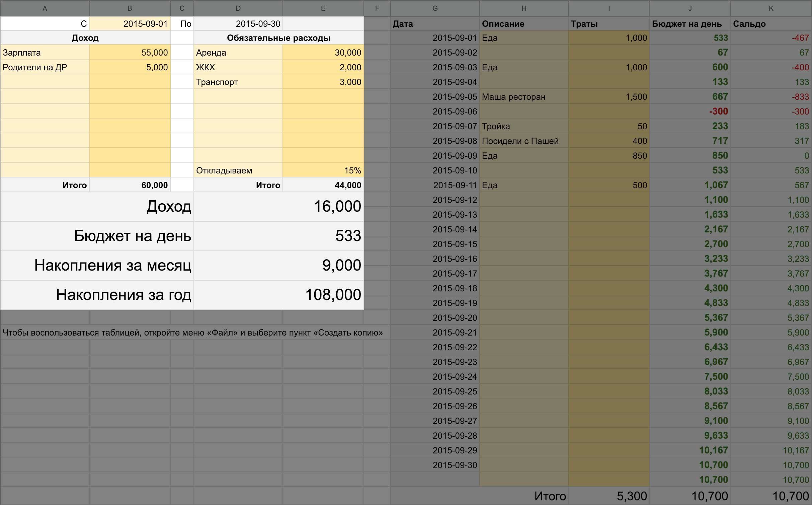Select the income total 60,000
The image size is (812, 505).
(130, 185)
